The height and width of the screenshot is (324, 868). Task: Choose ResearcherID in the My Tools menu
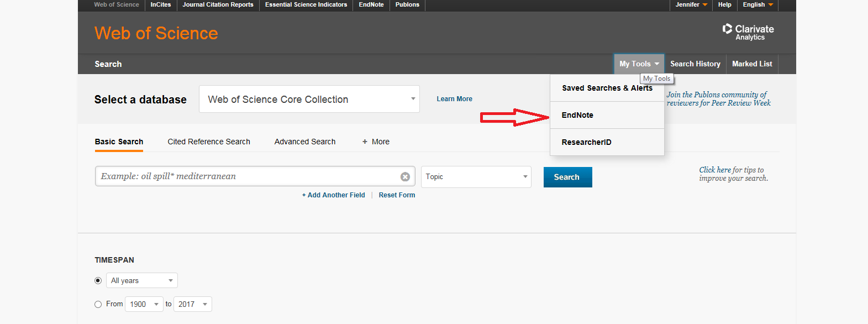[607, 142]
